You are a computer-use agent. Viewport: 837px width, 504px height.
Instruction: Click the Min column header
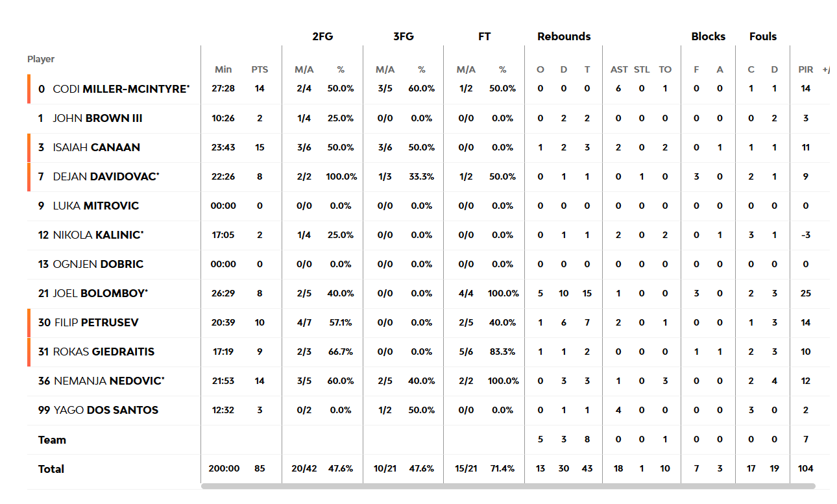pyautogui.click(x=223, y=69)
